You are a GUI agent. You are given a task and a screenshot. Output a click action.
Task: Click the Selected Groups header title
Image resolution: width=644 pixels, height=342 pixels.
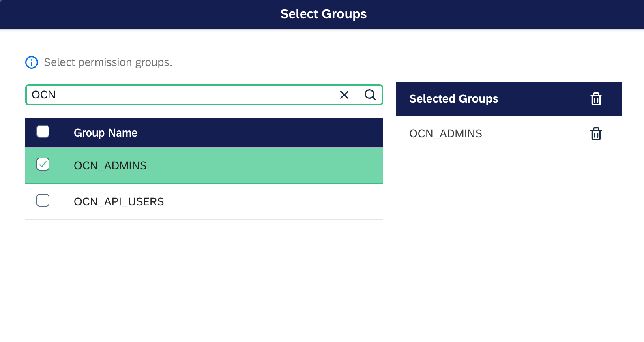pos(453,99)
